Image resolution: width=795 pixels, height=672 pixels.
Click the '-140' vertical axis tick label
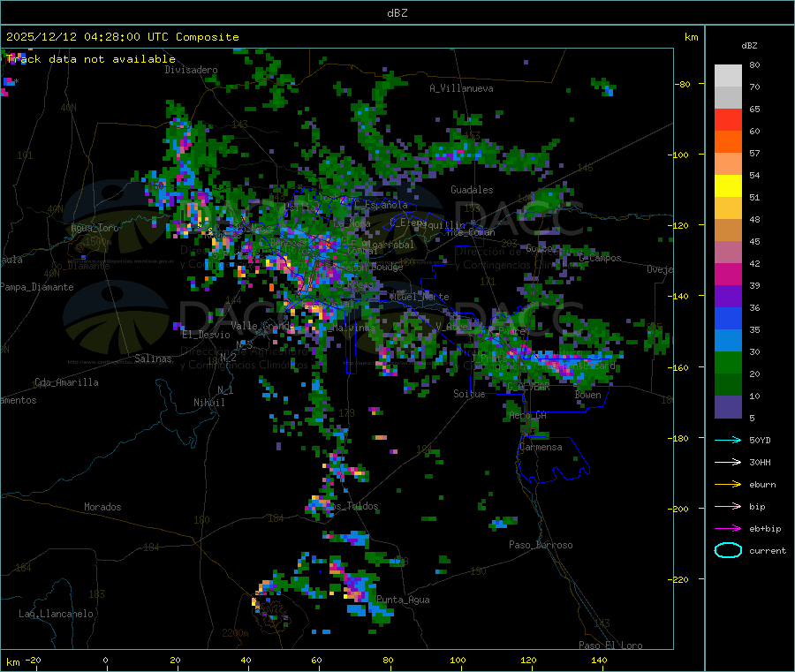(x=680, y=296)
